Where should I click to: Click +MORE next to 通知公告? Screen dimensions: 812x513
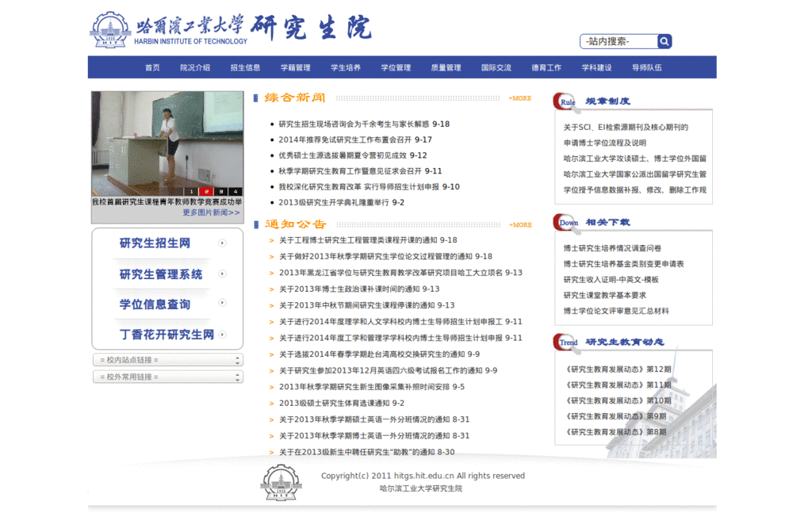point(520,225)
